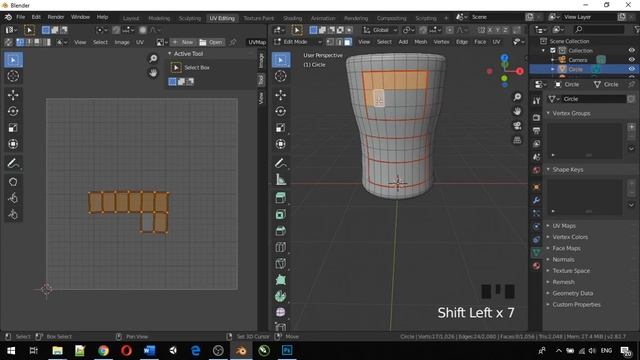
Task: Select the Knife tool
Action: click(x=281, y=264)
